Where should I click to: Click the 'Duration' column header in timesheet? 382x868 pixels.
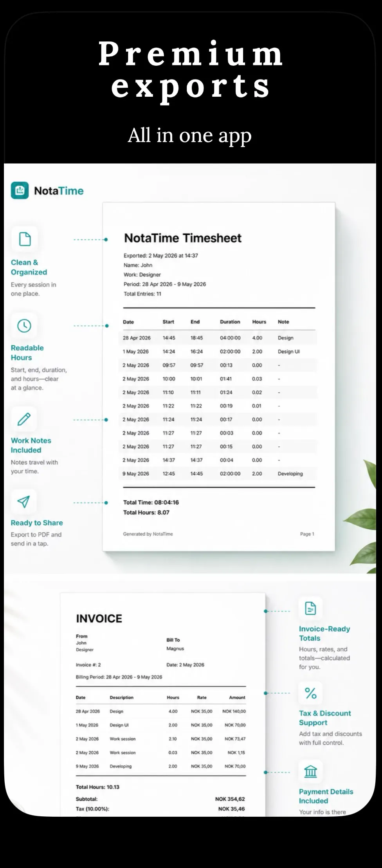(230, 322)
